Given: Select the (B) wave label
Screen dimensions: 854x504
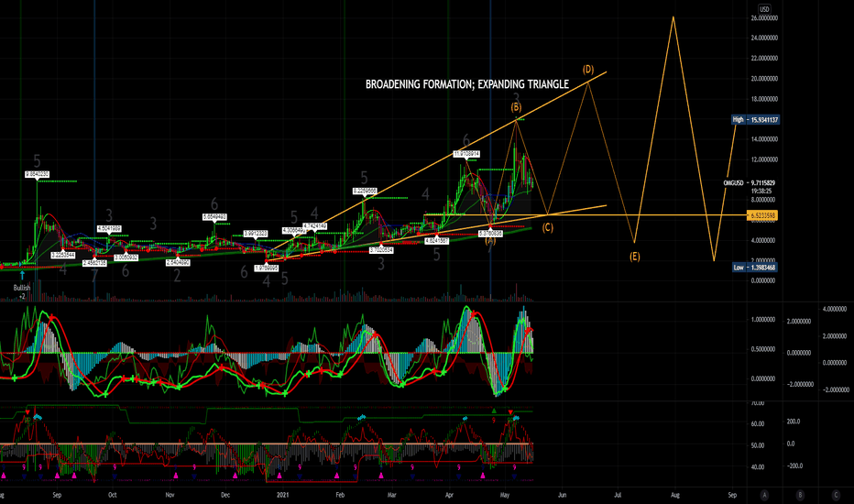Looking at the screenshot, I should tap(516, 107).
